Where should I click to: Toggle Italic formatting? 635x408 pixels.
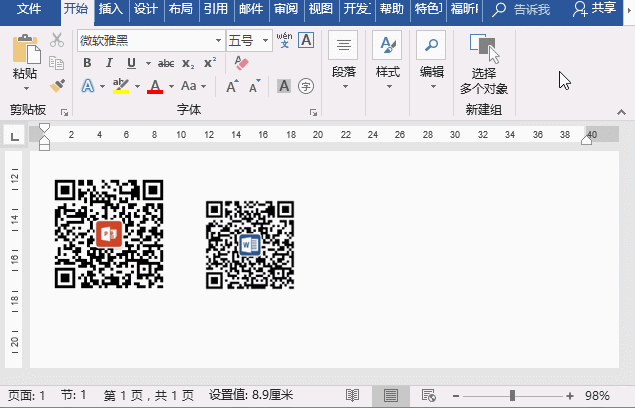click(109, 63)
